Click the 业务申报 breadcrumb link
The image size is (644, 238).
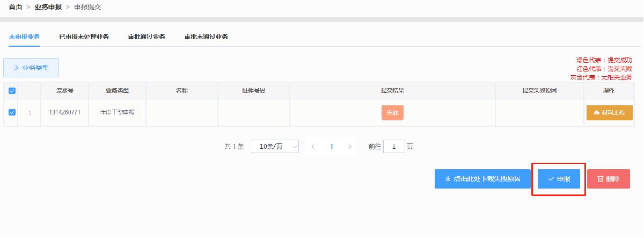[48, 7]
